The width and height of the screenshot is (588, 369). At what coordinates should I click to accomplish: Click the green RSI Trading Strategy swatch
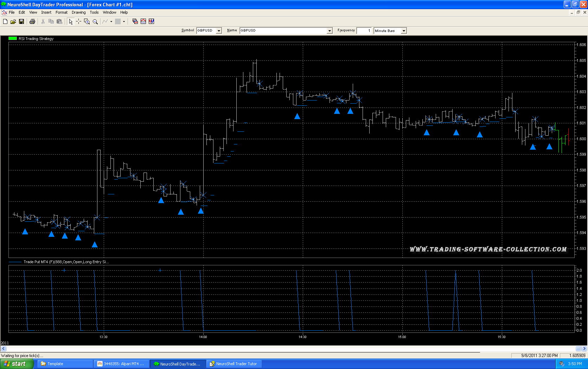(x=13, y=39)
